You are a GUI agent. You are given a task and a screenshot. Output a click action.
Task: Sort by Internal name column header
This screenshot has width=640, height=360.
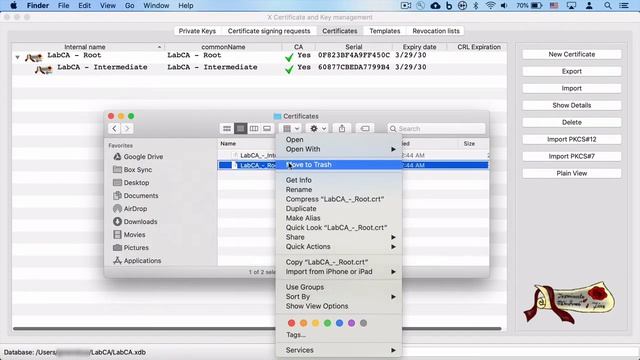coord(85,47)
